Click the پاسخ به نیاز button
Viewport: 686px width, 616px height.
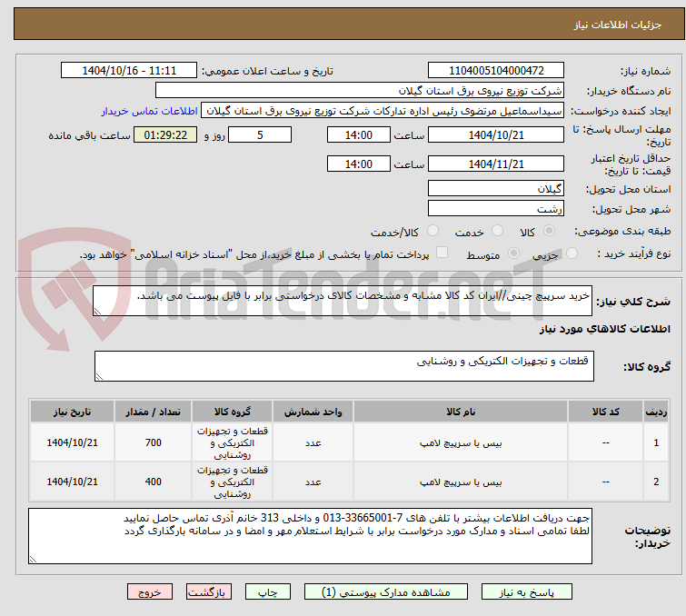coord(527,592)
